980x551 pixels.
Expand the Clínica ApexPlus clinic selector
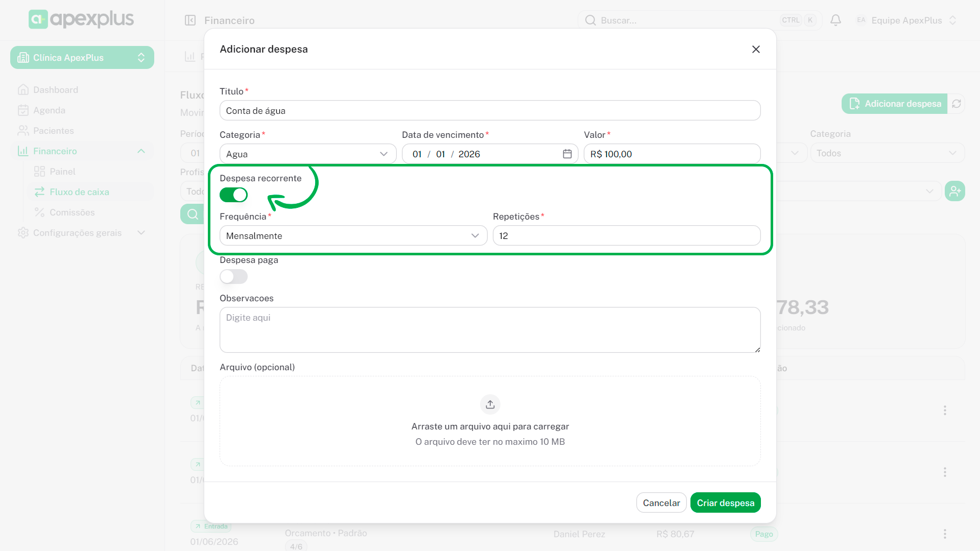[x=82, y=58]
